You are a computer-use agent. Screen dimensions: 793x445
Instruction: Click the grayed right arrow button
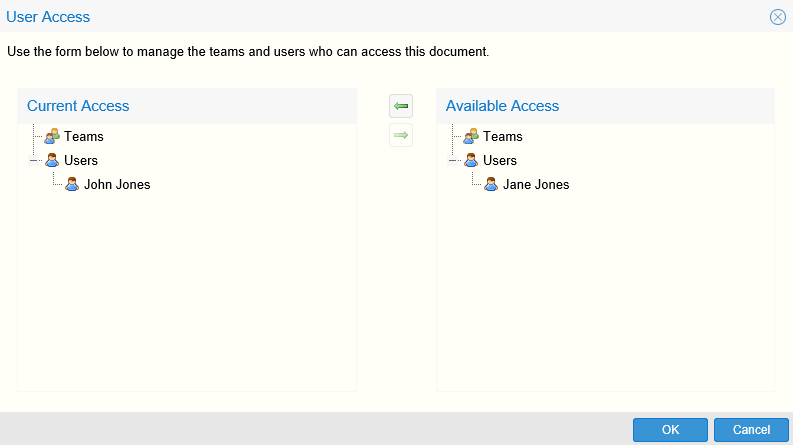pyautogui.click(x=401, y=135)
